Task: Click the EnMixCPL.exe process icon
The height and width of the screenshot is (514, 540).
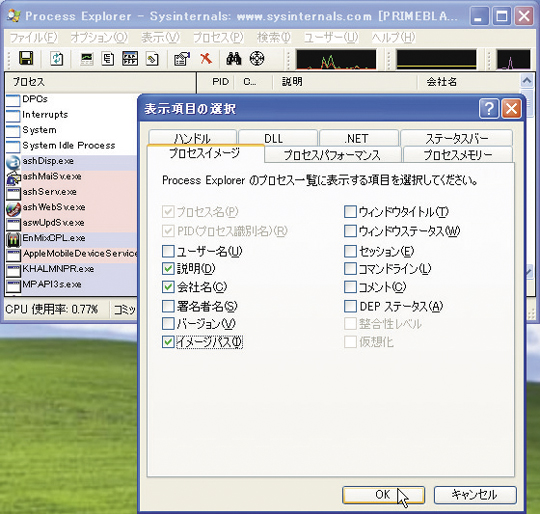Action: pyautogui.click(x=13, y=240)
